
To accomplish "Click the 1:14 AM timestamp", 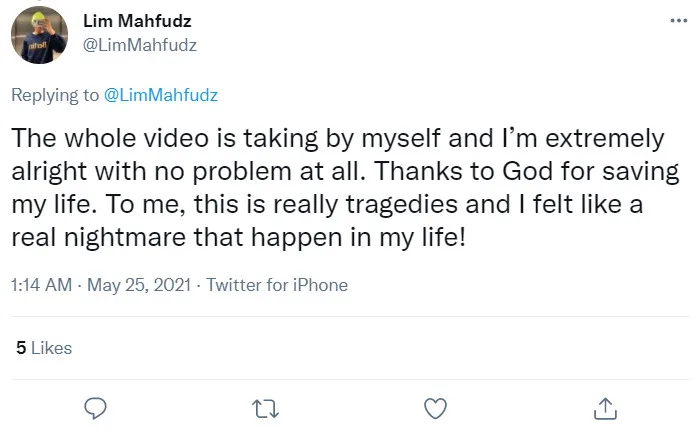I will [x=41, y=285].
